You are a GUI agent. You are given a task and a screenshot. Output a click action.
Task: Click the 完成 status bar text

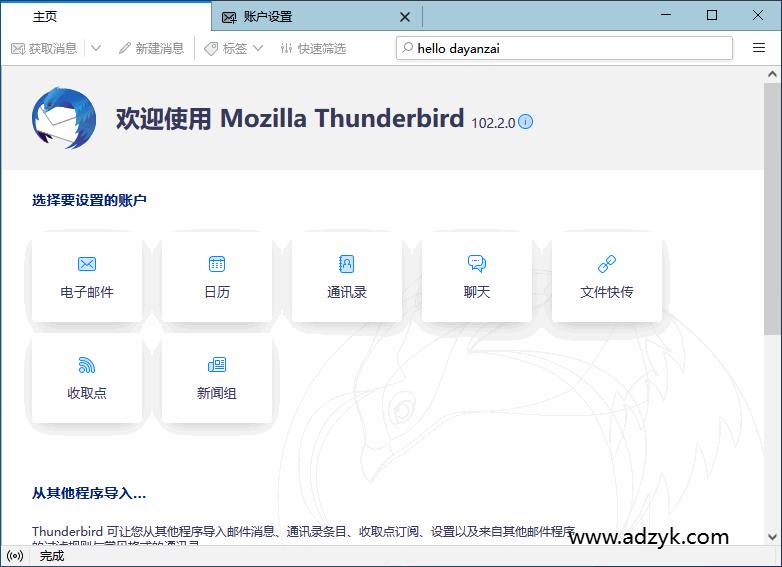pyautogui.click(x=52, y=556)
